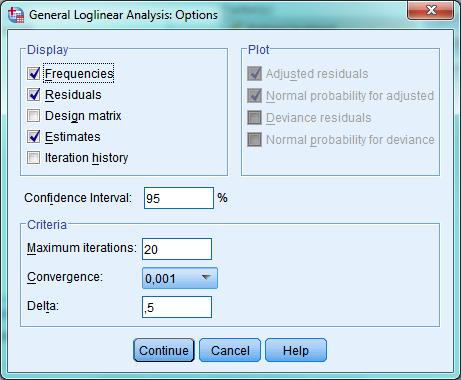Uncheck the Estimates checkbox
Viewport: 461px width, 380px height.
34,137
